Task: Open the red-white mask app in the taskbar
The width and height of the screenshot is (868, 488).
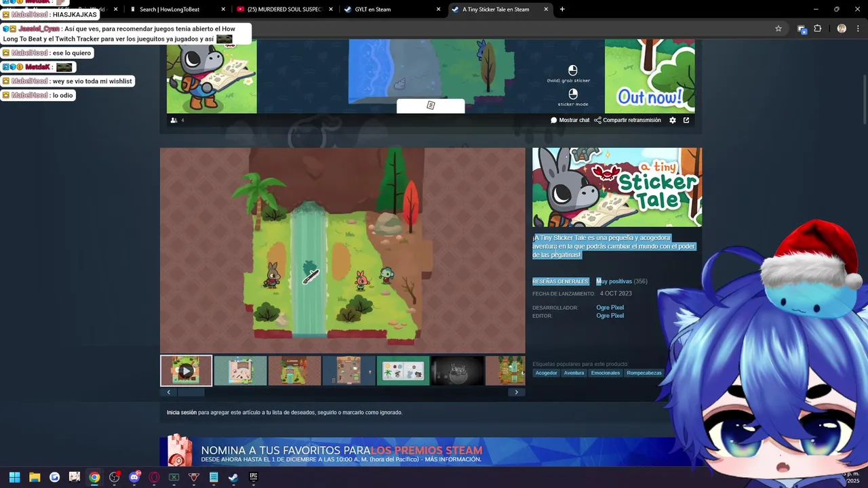Action: (194, 477)
